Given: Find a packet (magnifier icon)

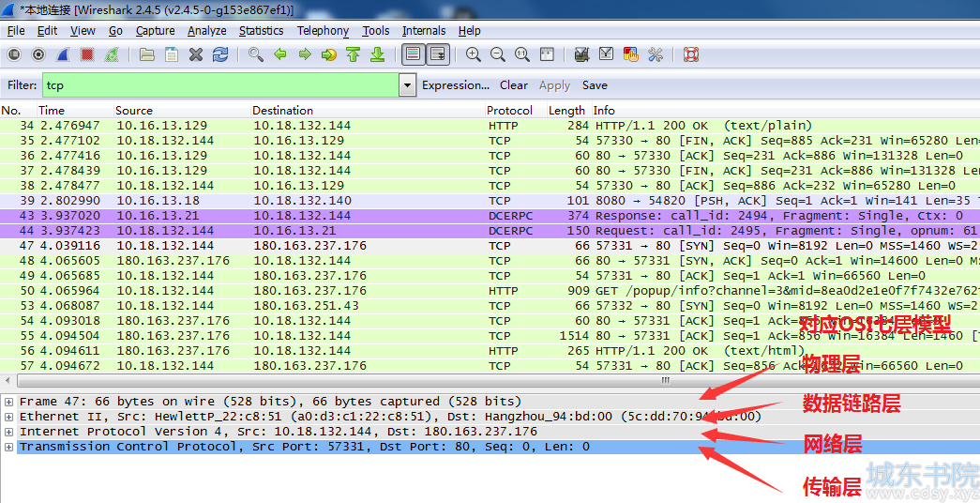Looking at the screenshot, I should click(256, 55).
